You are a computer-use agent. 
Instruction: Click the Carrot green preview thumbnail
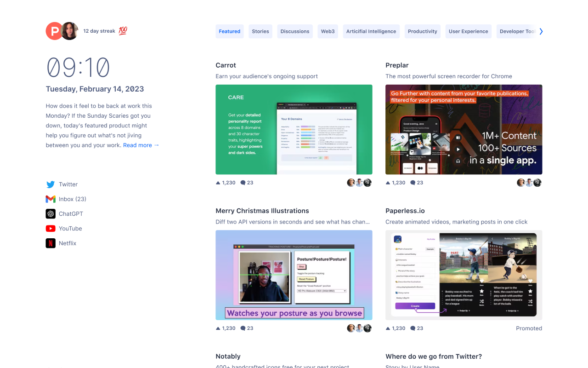pos(294,129)
